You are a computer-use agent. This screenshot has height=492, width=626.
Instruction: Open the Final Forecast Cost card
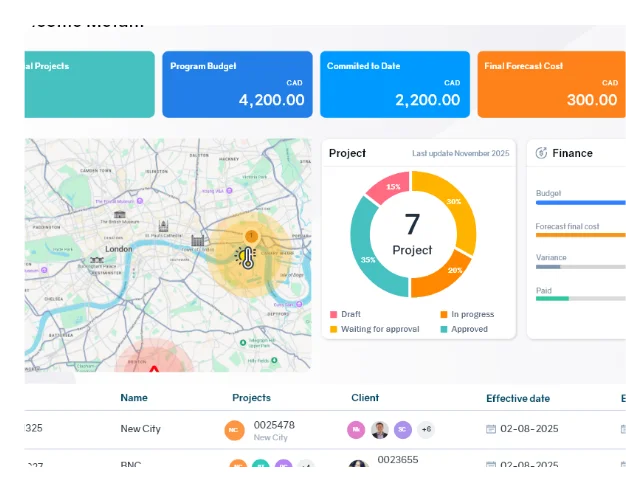[551, 85]
